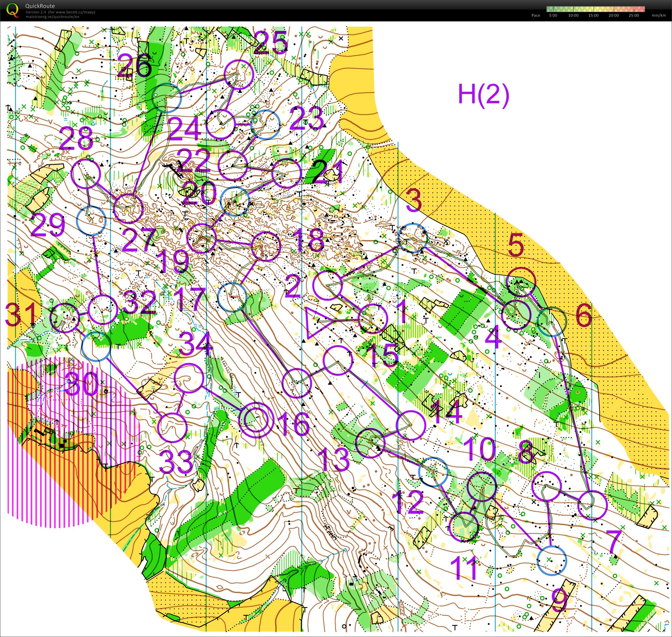Click control number 3 label
672x637 pixels.
point(413,201)
